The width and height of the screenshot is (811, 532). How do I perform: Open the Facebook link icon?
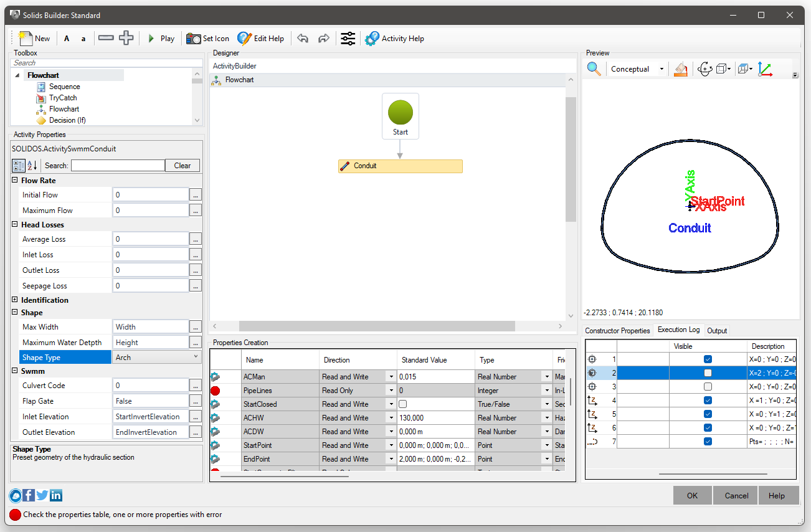pyautogui.click(x=29, y=496)
